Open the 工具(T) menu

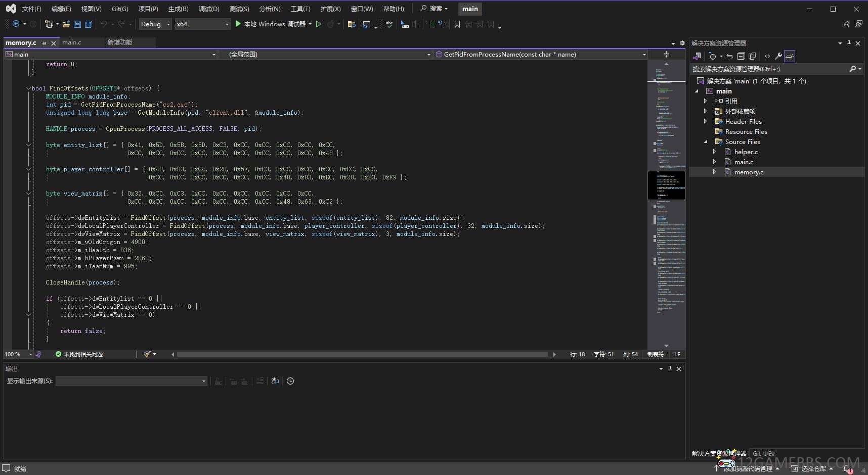[300, 9]
